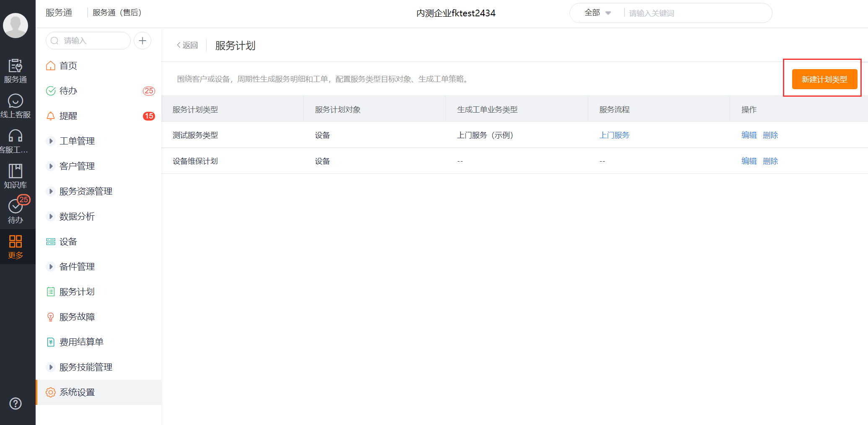Click the user avatar icon
The image size is (868, 425).
(16, 25)
